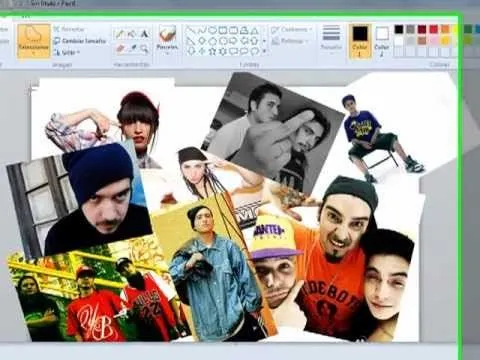480x360 pixels.
Task: Select the Text tool
Action: pyautogui.click(x=144, y=34)
